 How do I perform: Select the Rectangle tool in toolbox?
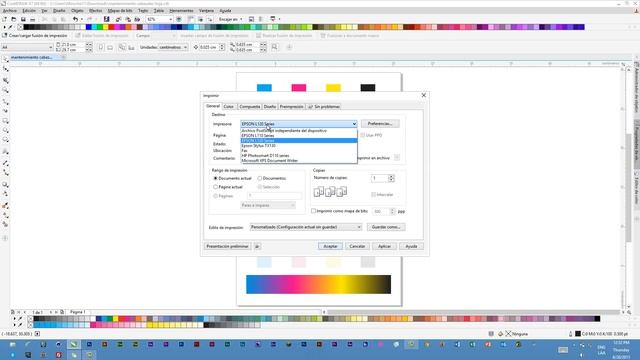[5, 121]
